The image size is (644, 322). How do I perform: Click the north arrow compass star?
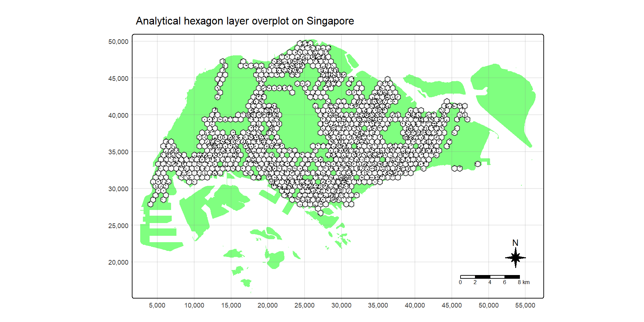515,258
